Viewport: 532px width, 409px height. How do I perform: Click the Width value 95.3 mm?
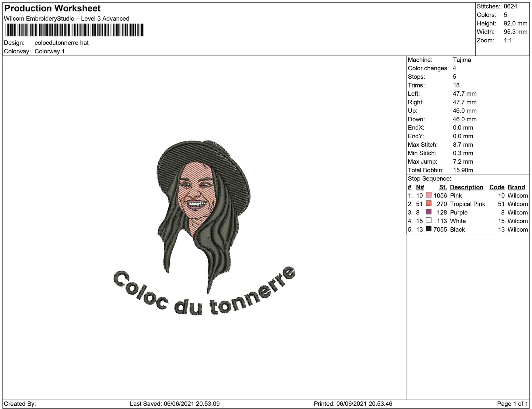pyautogui.click(x=515, y=32)
